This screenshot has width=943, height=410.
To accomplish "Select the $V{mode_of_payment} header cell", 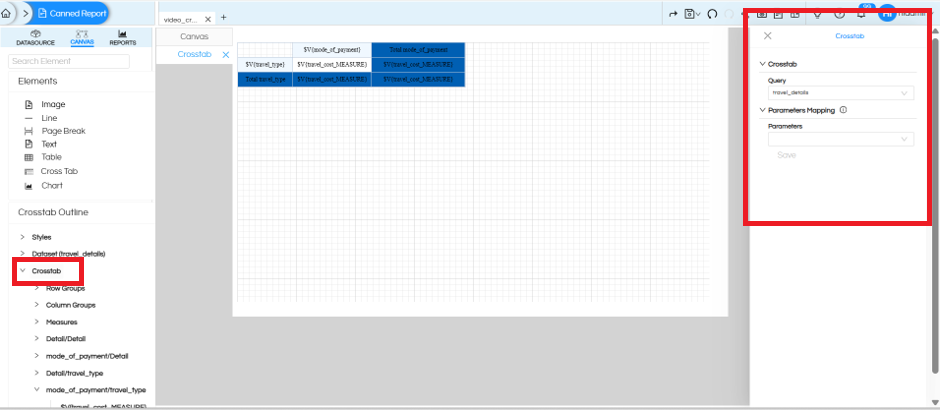I will coord(332,49).
